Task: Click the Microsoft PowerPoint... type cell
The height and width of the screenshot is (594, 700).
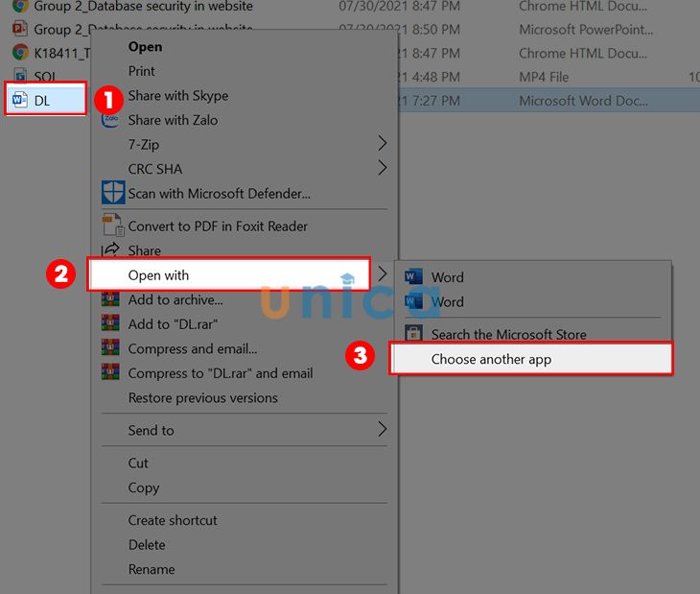Action: [x=586, y=30]
